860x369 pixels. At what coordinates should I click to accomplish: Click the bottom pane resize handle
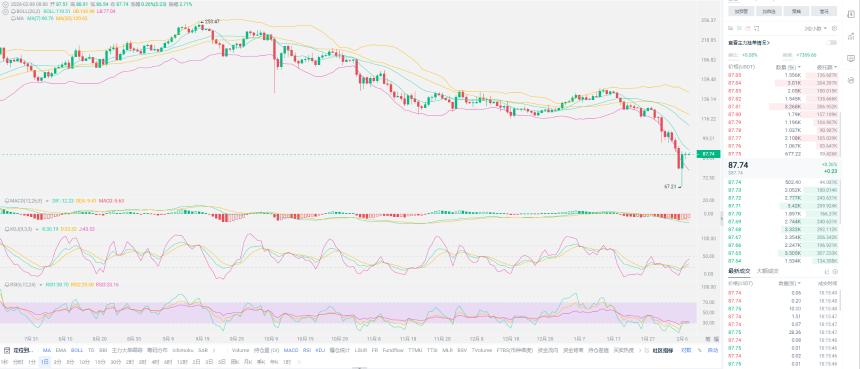click(359, 368)
